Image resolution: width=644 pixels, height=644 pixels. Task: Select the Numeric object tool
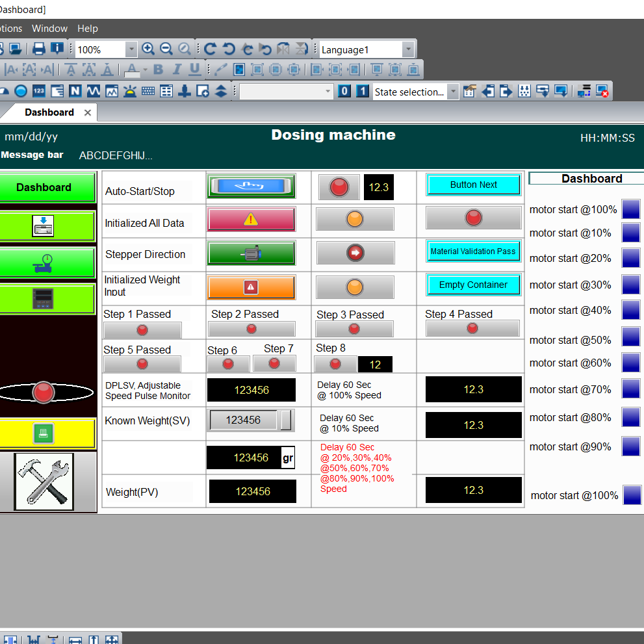[38, 91]
